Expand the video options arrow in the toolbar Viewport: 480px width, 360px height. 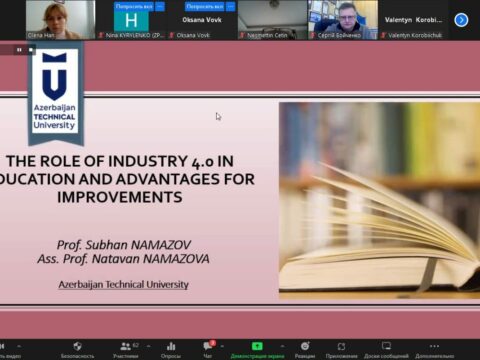coord(19,346)
